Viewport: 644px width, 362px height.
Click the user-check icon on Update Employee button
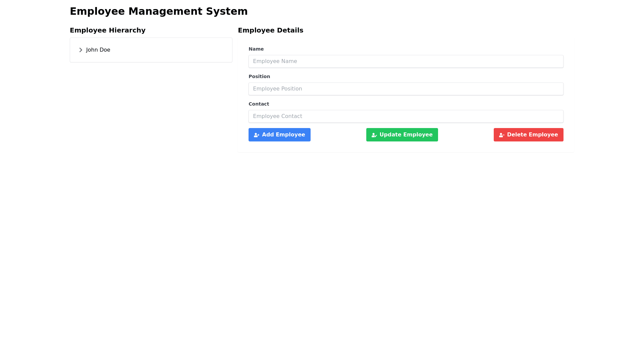(374, 135)
